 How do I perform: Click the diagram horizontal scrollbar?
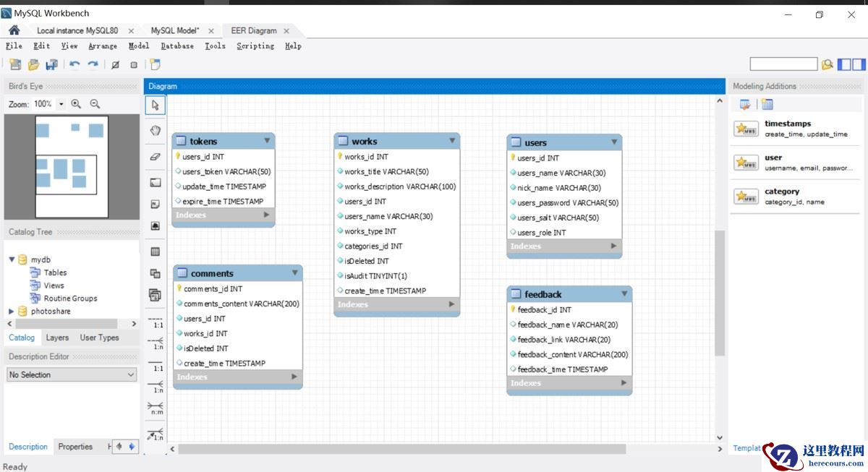coord(401,449)
